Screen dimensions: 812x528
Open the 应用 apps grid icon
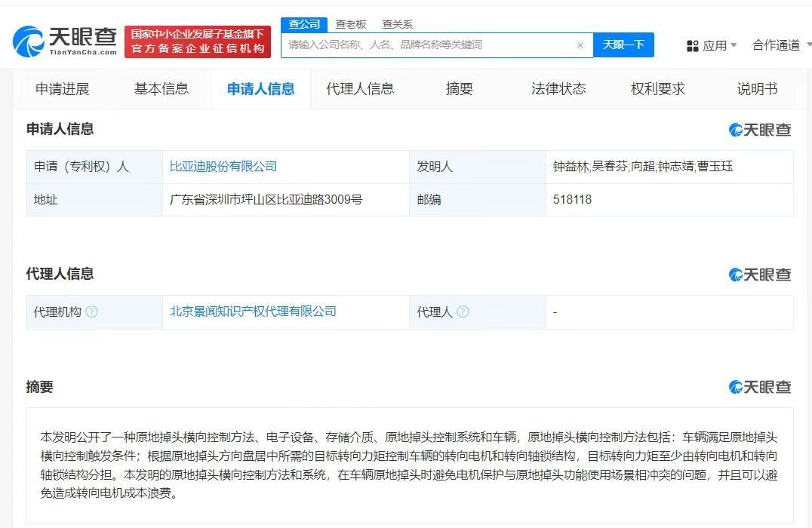pyautogui.click(x=692, y=45)
